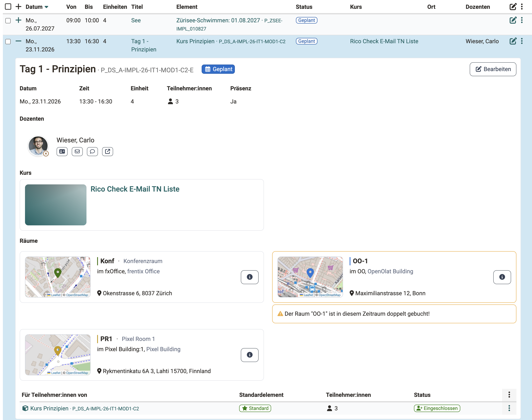Sort by Status column header

click(304, 7)
